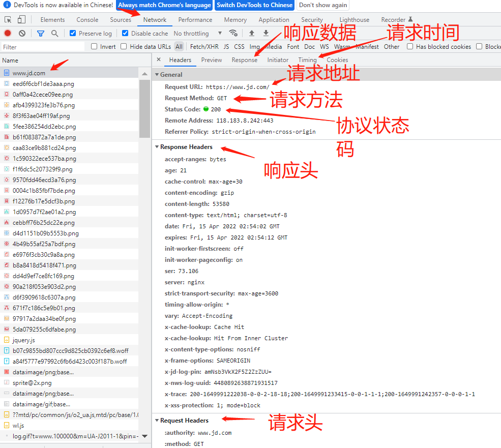Clear the network log icon
Screen dimensions: 501x448
[x=22, y=33]
